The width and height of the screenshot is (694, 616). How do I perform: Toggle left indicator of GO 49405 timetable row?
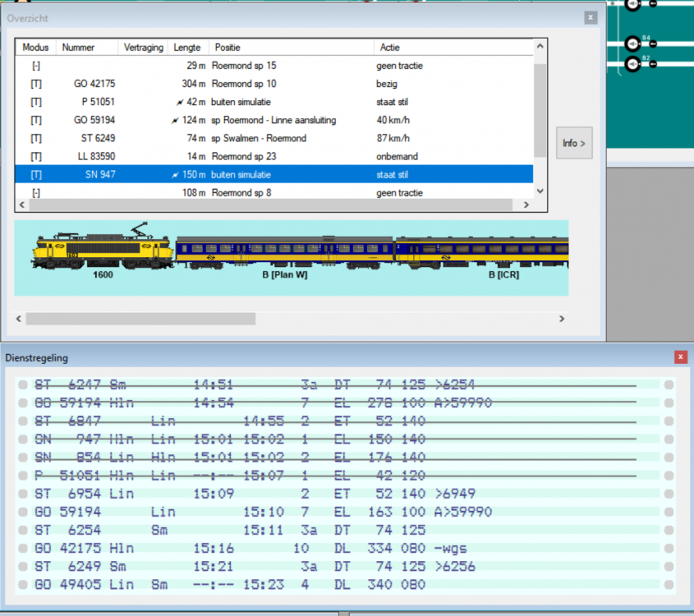coord(22,585)
